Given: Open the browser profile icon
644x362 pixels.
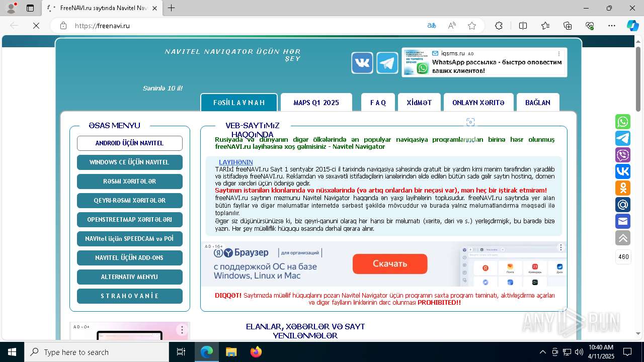Looking at the screenshot, I should [11, 8].
